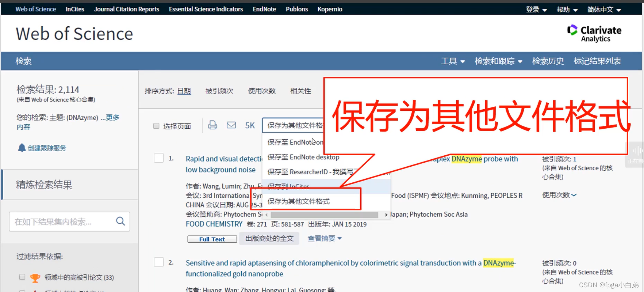
Task: Open EndNote in top navigation
Action: click(264, 9)
